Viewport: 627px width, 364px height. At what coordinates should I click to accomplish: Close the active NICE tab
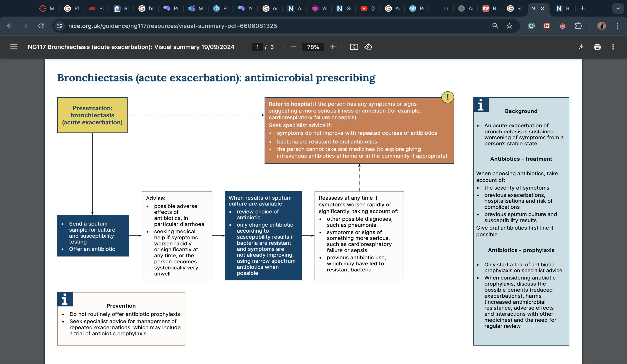click(x=543, y=8)
